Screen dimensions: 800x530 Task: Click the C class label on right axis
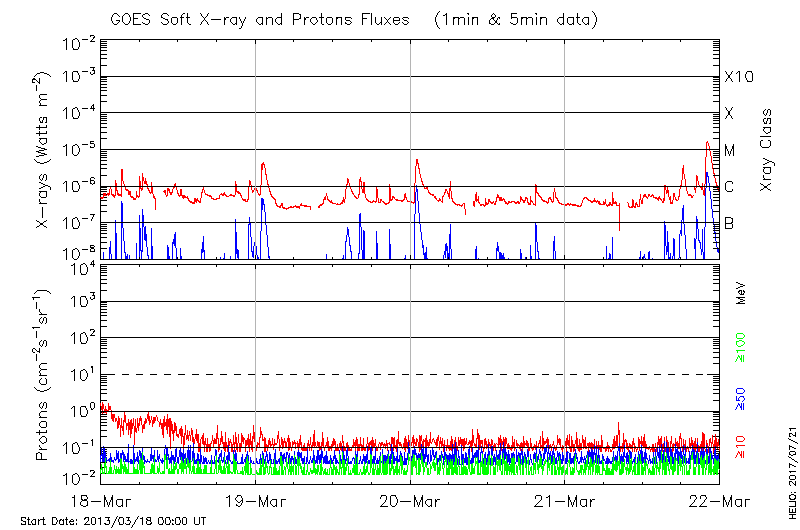pyautogui.click(x=730, y=186)
